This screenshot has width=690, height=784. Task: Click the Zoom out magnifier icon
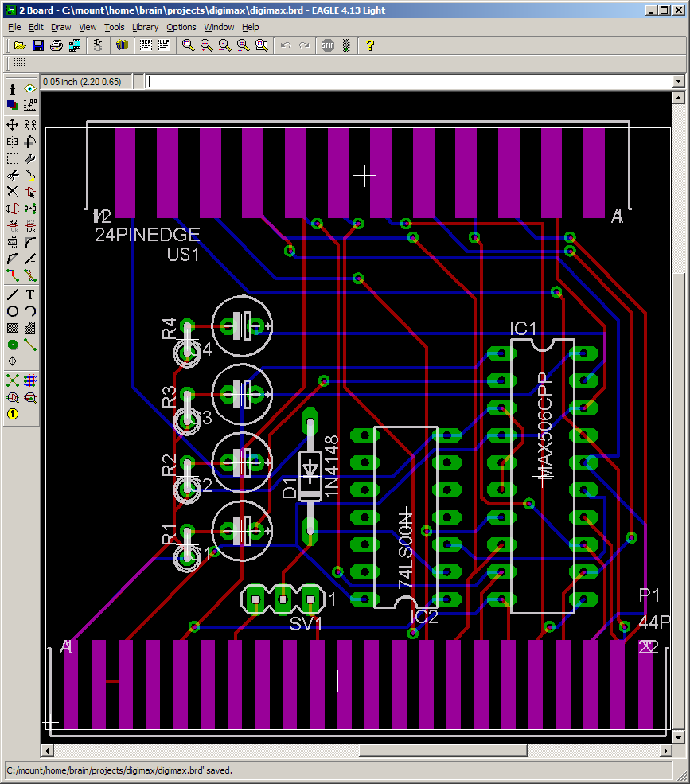tap(225, 45)
